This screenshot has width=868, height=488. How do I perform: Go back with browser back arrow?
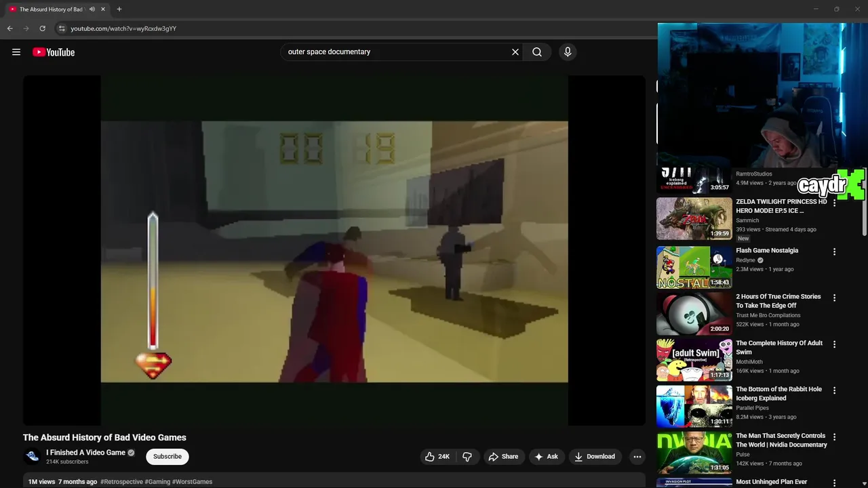[x=9, y=28]
